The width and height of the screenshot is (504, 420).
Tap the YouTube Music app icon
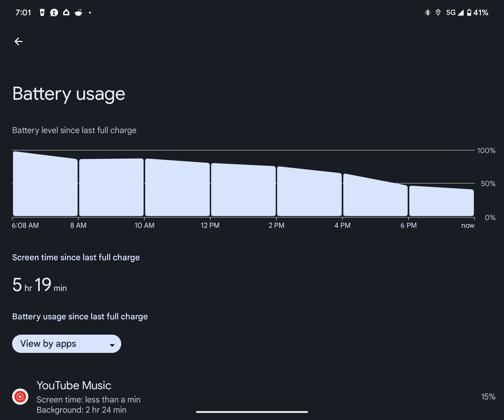(20, 396)
